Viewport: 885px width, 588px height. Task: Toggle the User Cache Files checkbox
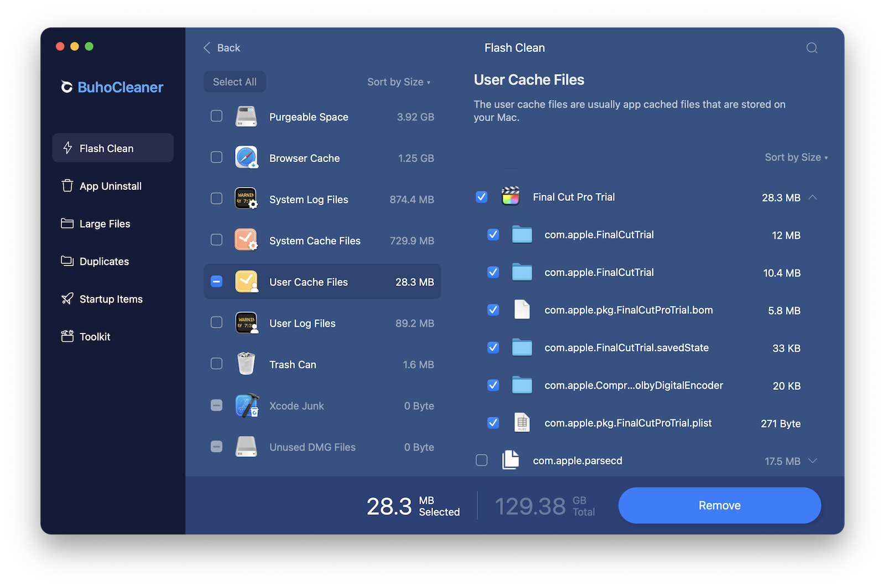pos(216,282)
